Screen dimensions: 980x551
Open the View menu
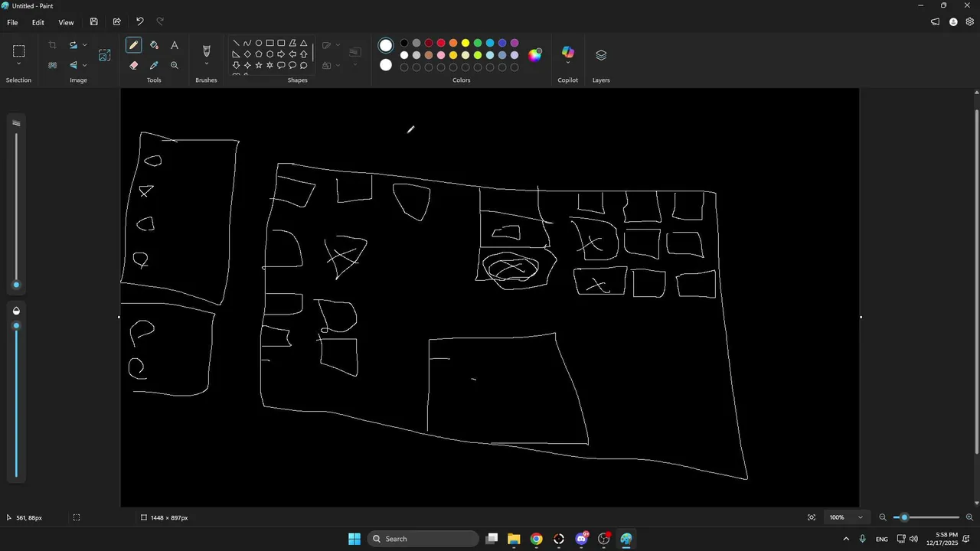coord(67,22)
